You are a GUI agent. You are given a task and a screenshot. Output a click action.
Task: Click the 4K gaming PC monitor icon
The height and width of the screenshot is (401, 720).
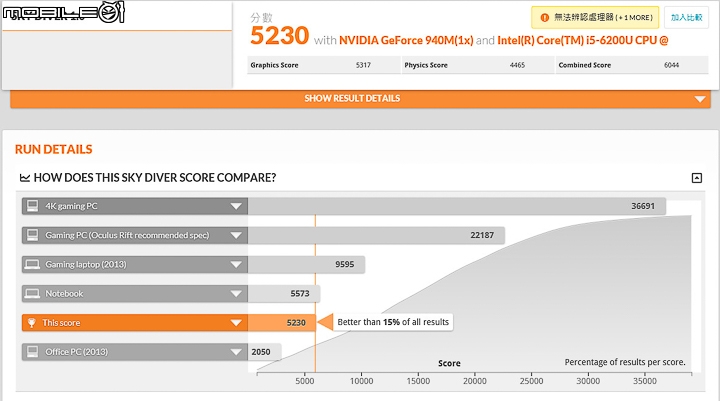click(32, 206)
